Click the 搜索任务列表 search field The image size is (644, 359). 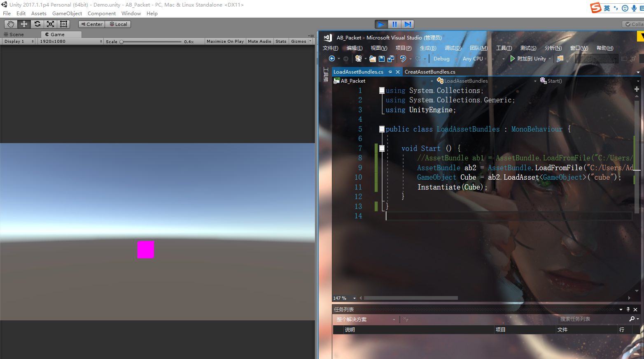coord(593,319)
